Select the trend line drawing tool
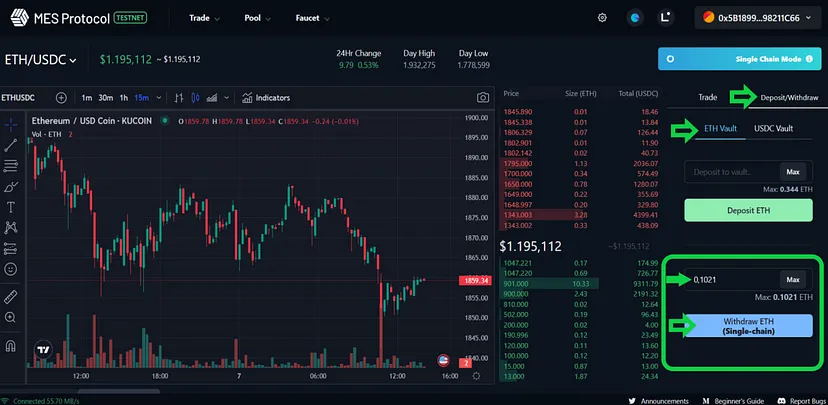This screenshot has width=828, height=405. 11,145
